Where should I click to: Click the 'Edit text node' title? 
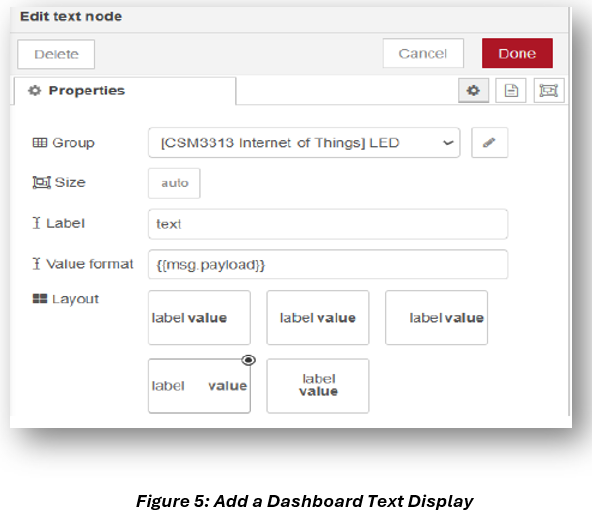click(71, 17)
